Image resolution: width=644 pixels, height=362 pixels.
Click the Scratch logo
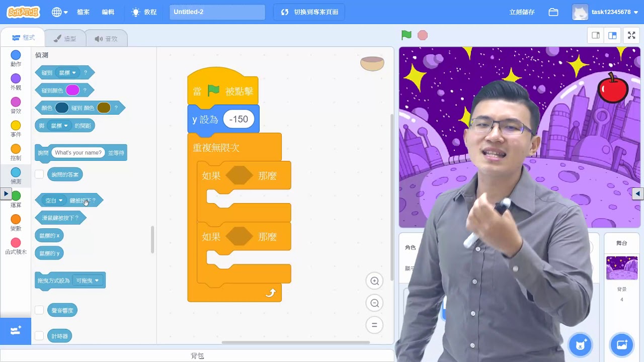coord(24,12)
